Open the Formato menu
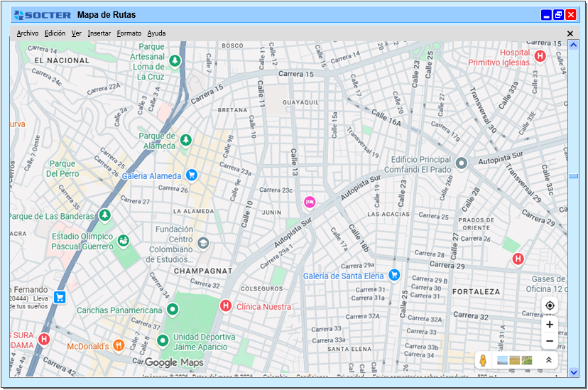This screenshot has height=390, width=588. [x=129, y=33]
